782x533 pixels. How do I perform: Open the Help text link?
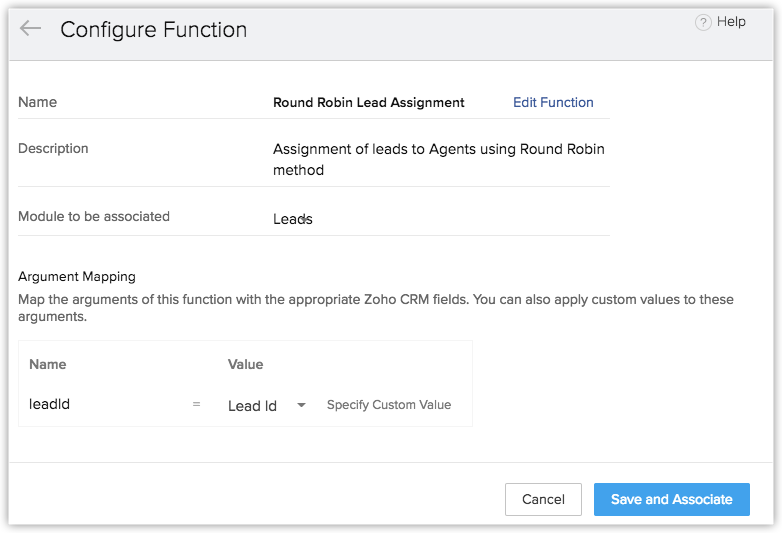[731, 22]
